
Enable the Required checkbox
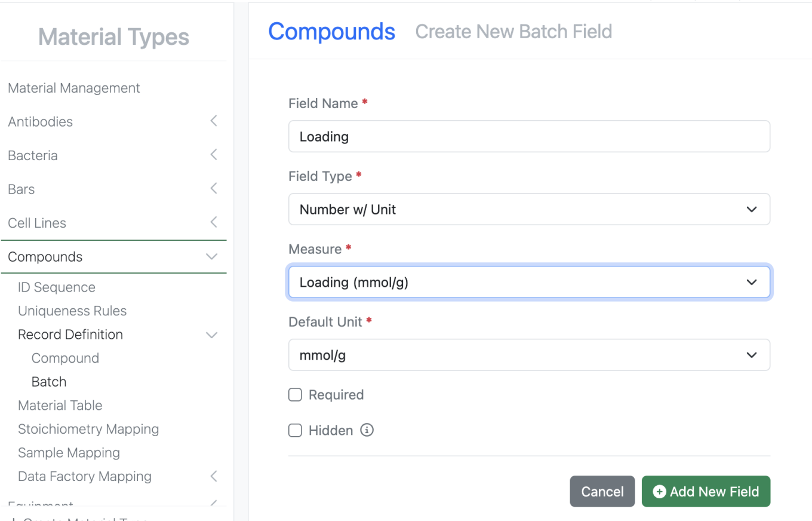(x=295, y=395)
